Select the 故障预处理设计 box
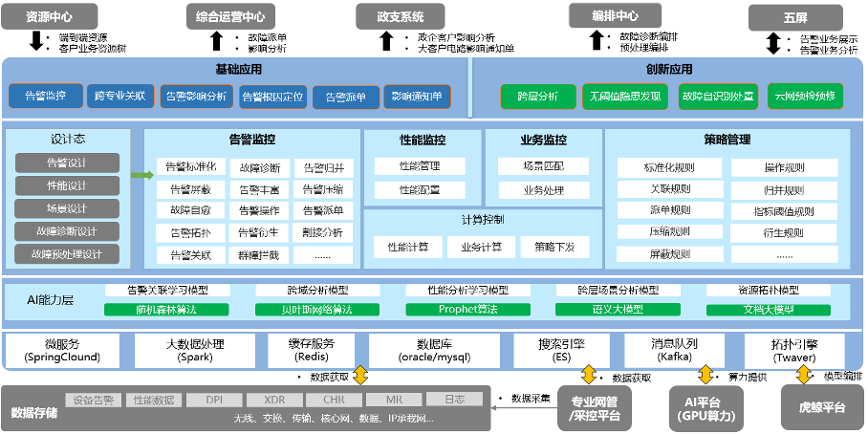 click(67, 254)
